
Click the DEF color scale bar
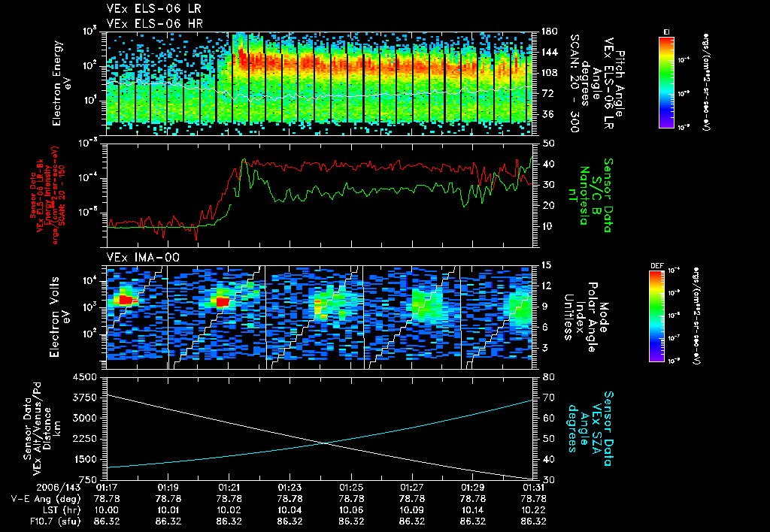[656, 316]
